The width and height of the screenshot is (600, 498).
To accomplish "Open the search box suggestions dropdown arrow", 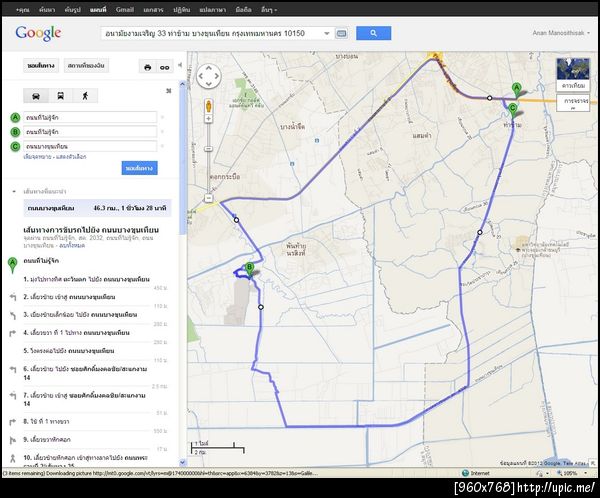I will 326,34.
